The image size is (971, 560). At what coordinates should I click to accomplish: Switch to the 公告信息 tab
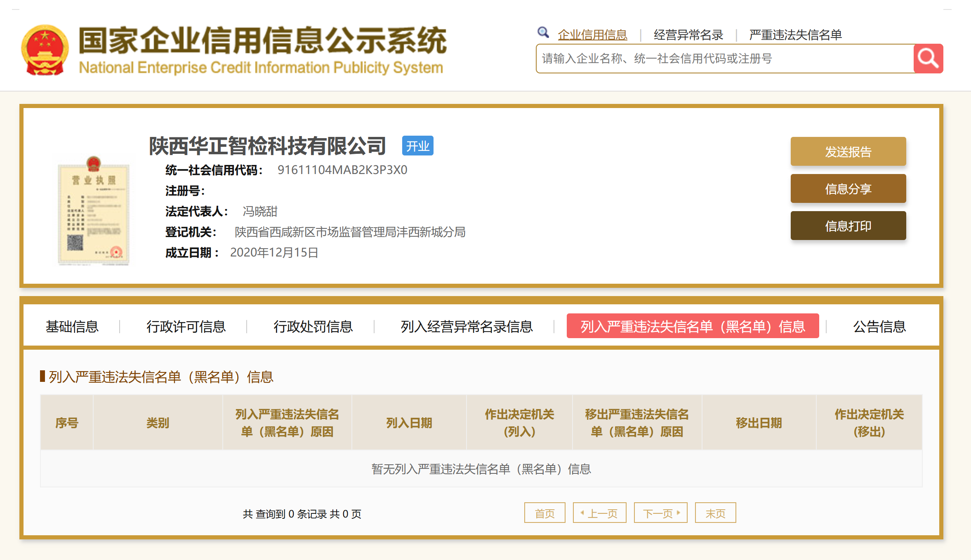[x=879, y=327]
